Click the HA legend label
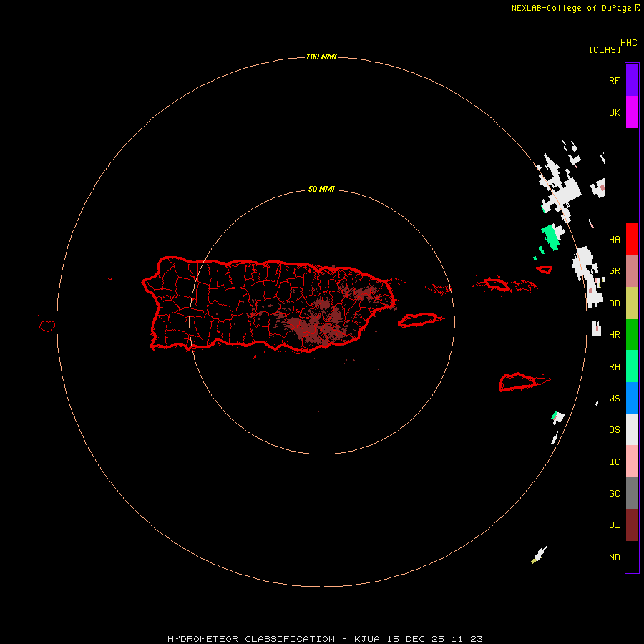Screen dimensions: 644x644 [614, 240]
